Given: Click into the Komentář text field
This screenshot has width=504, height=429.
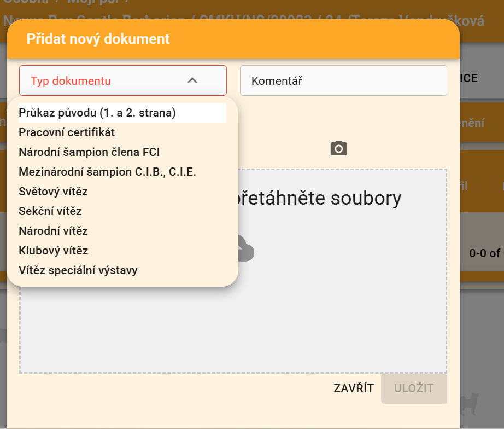Looking at the screenshot, I should (343, 81).
